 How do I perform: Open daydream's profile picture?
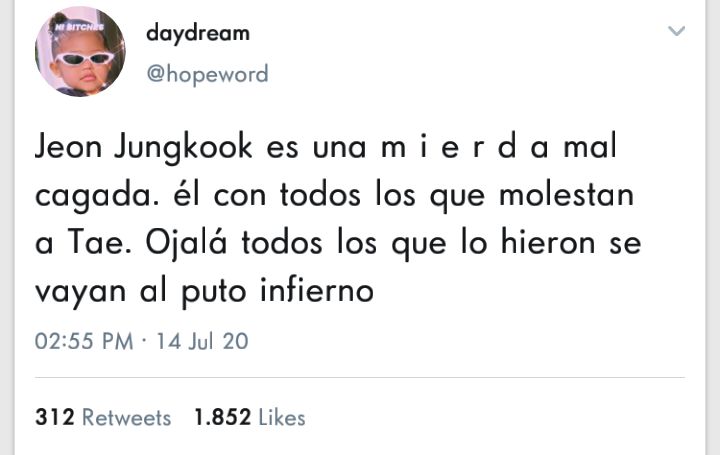pos(80,51)
